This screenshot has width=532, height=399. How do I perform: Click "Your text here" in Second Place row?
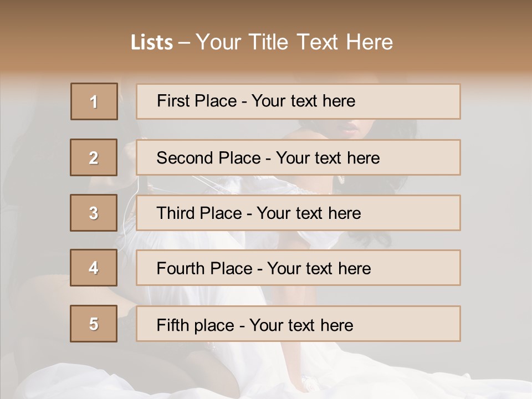[328, 158]
